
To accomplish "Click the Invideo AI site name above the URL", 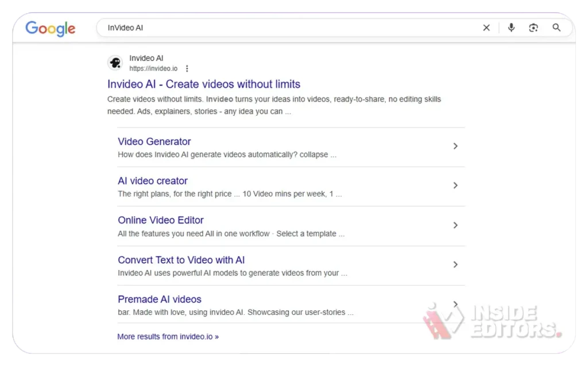I will pos(146,58).
